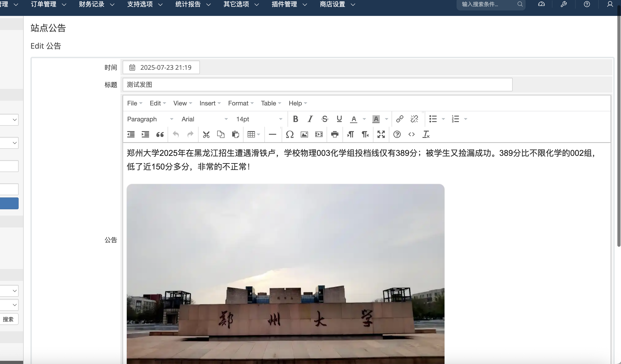
Task: Click the insert image icon
Action: pos(304,134)
